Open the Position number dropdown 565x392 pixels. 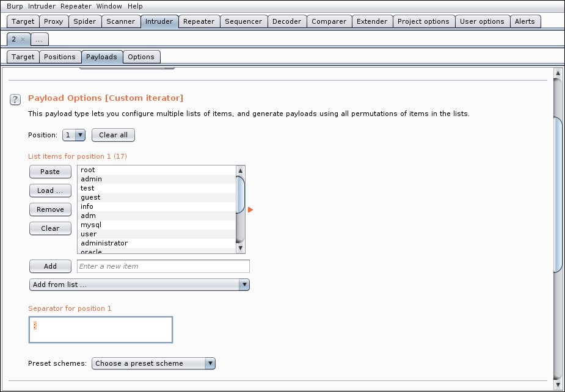(74, 135)
